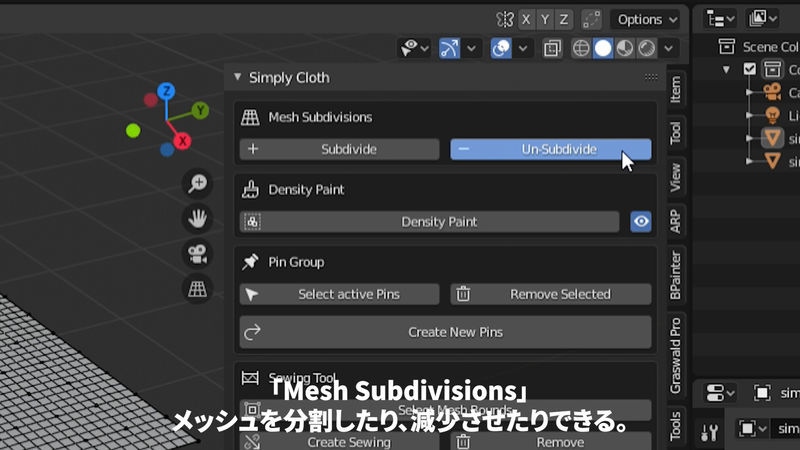Click the negative Z blue gizmo dot
800x450 pixels.
point(167,149)
